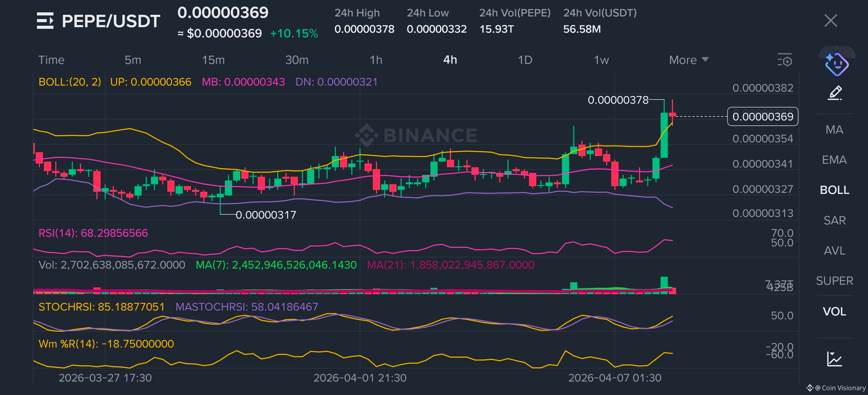
Task: Toggle the AVL indicator
Action: (834, 250)
